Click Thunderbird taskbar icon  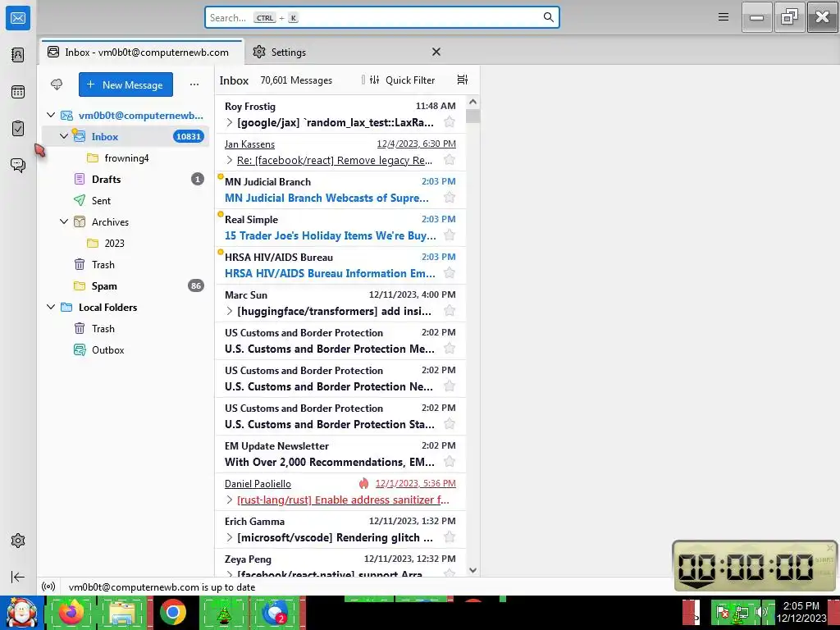275,612
